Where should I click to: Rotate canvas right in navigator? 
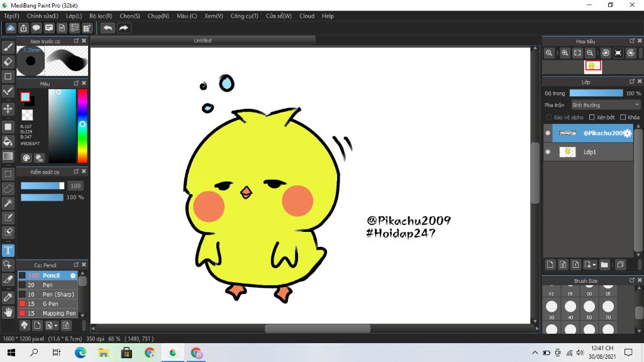point(631,53)
